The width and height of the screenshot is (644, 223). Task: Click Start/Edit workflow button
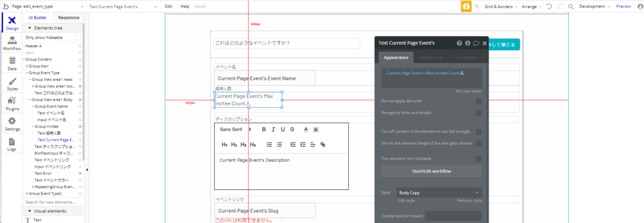tap(431, 171)
